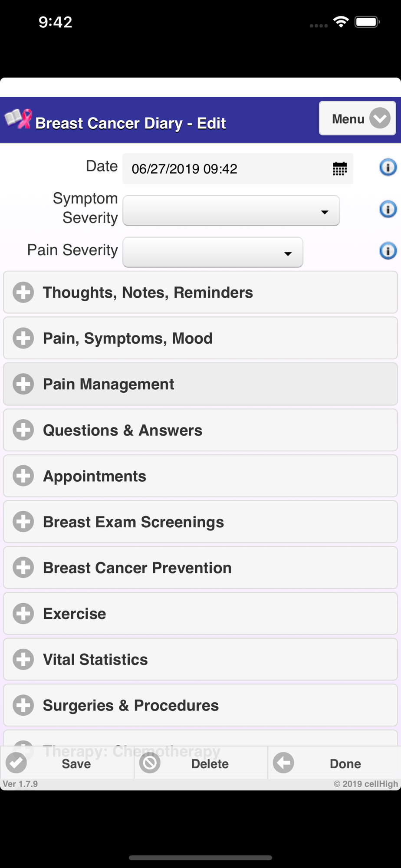Screen dimensions: 401x868
Task: Expand Breast Exam Screenings section
Action: (x=200, y=522)
